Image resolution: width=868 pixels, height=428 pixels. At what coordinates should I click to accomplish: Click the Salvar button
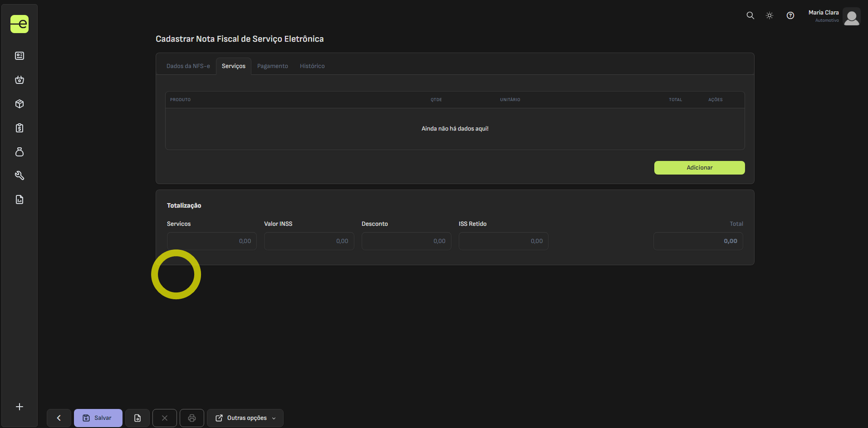(98, 418)
